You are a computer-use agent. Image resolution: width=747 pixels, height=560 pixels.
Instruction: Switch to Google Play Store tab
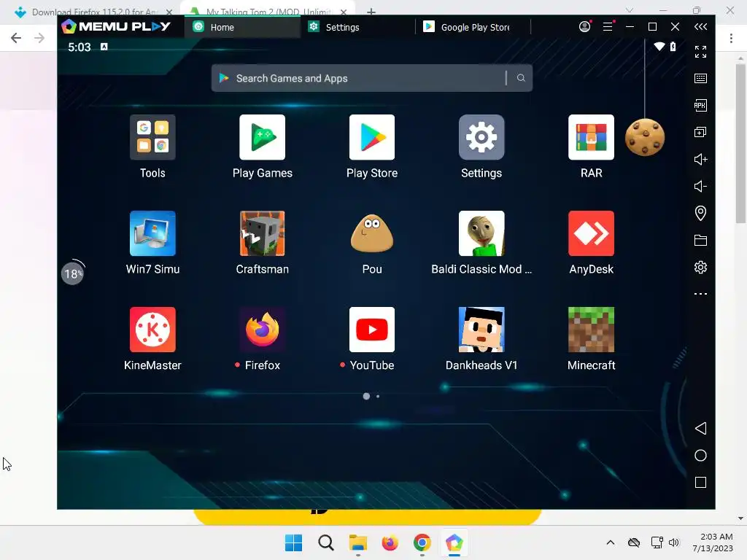473,27
